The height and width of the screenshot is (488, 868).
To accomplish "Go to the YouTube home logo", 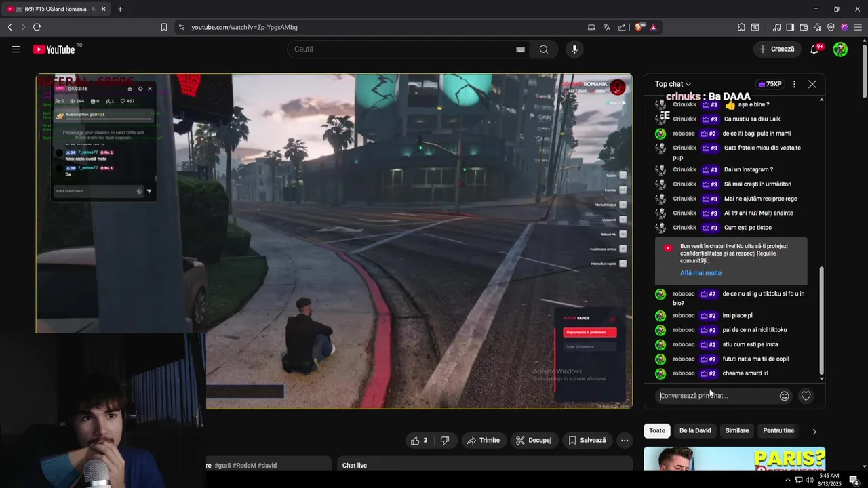I will point(54,49).
